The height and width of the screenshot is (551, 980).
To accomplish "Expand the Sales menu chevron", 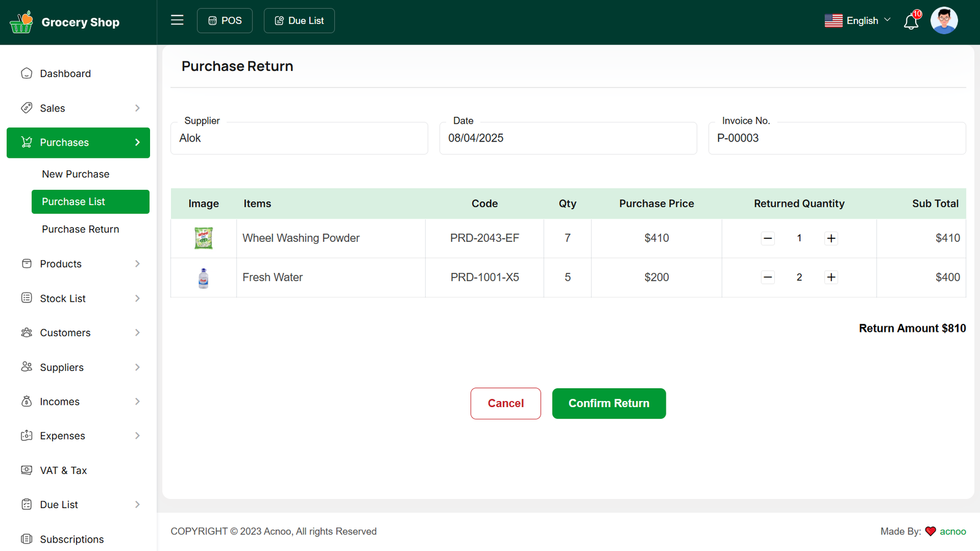I will point(137,108).
